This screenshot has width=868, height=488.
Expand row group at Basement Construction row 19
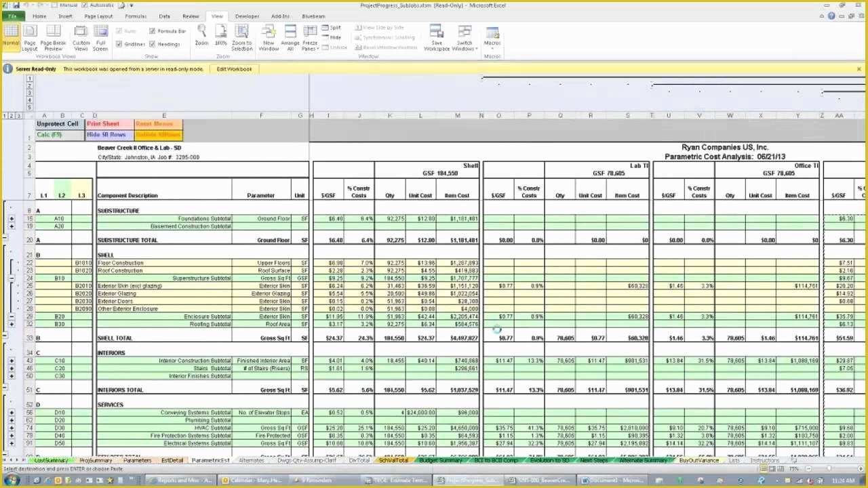click(12, 226)
